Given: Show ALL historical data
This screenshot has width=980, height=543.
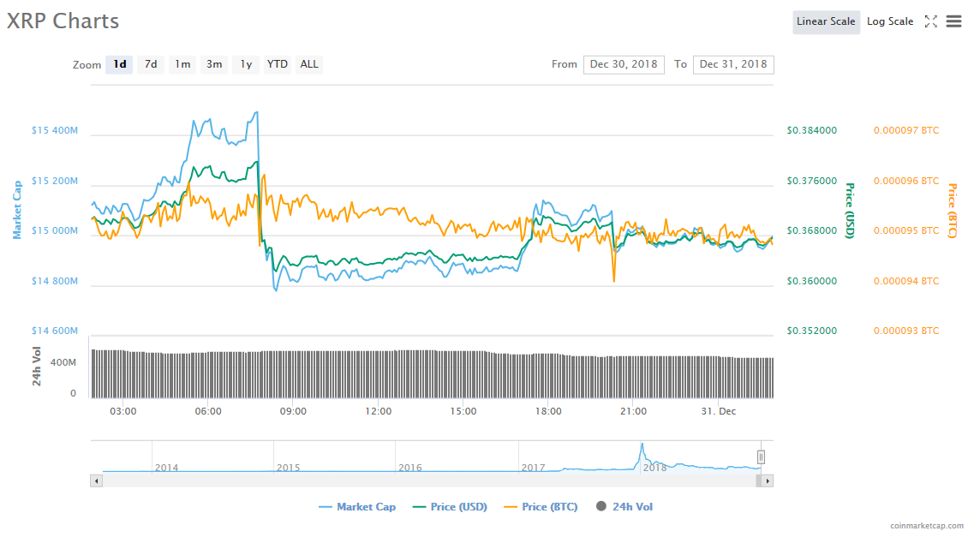Looking at the screenshot, I should tap(309, 64).
